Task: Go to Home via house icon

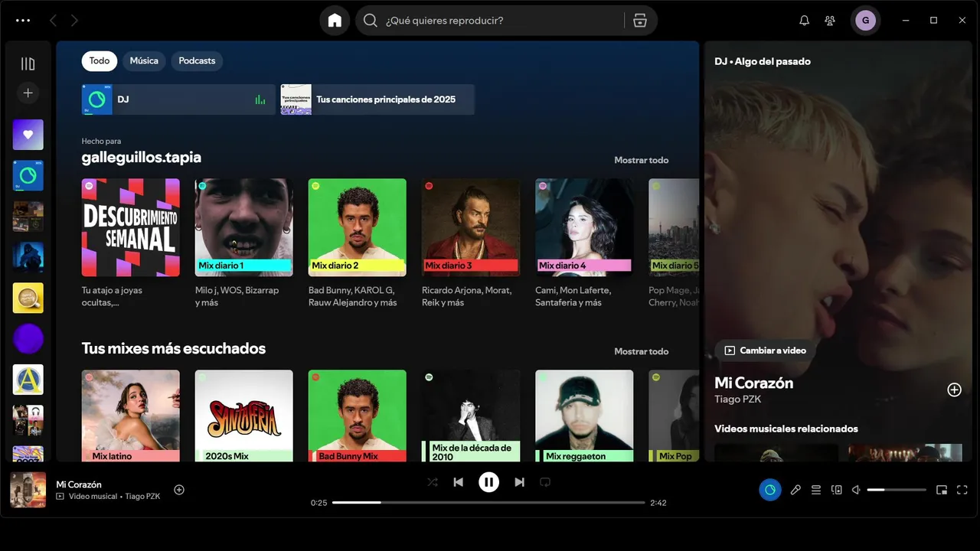Action: click(335, 21)
